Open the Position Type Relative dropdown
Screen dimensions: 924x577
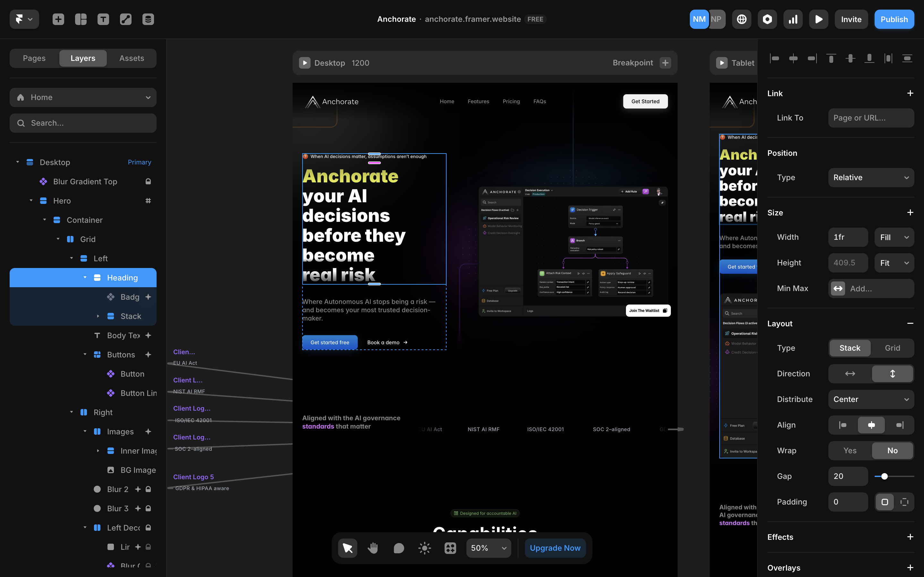[871, 178]
